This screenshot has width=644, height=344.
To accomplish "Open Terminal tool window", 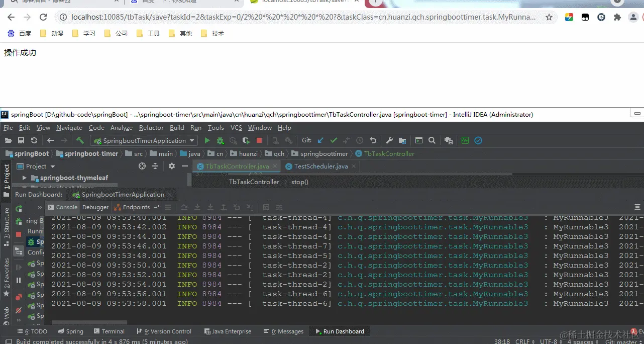I will 108,331.
